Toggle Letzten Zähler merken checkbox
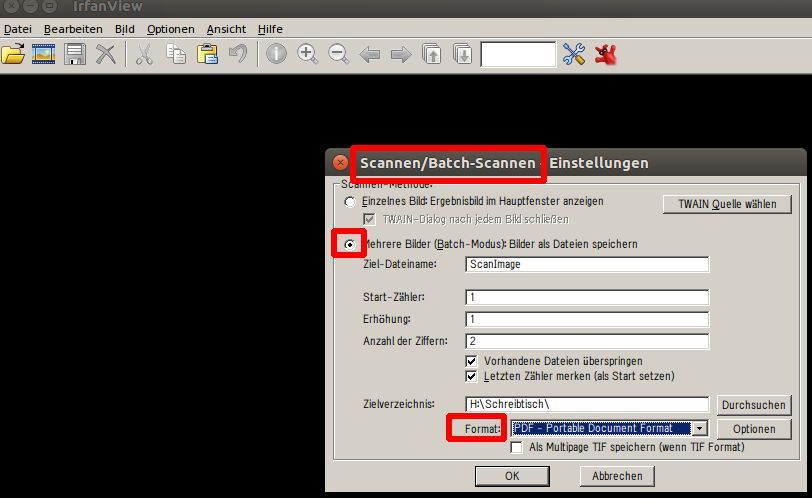The width and height of the screenshot is (812, 498). 471,376
